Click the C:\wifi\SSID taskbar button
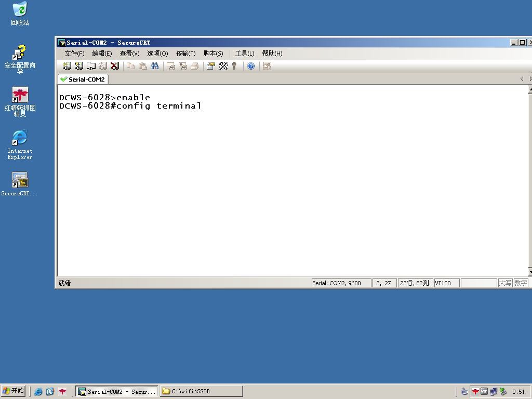Screen dimensions: 532x399 click(202, 391)
